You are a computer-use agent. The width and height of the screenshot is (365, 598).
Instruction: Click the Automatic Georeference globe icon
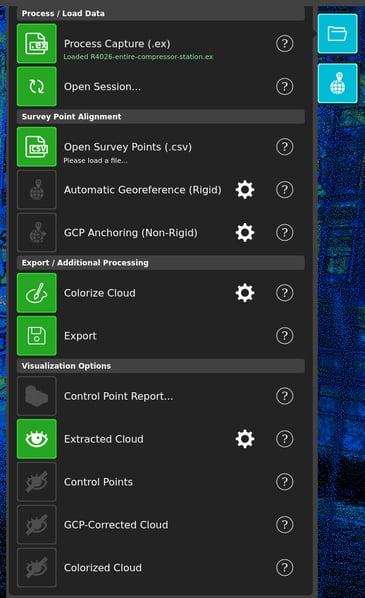tap(37, 190)
